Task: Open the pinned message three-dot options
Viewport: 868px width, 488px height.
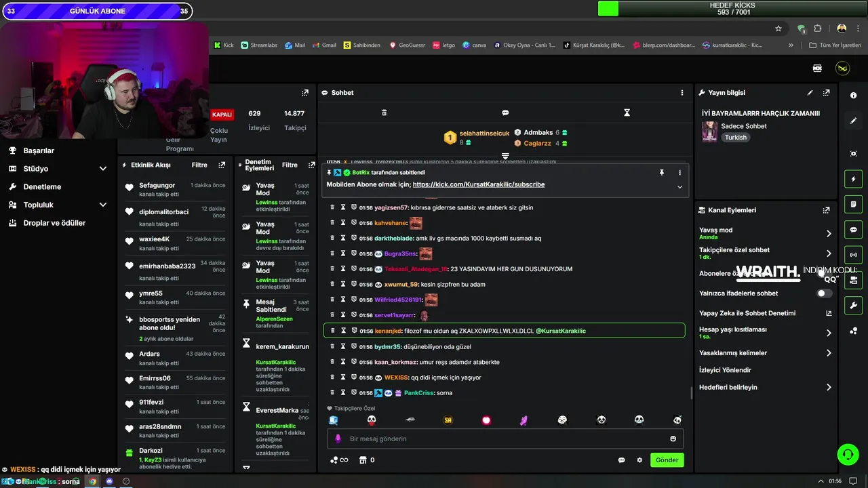Action: [679, 173]
